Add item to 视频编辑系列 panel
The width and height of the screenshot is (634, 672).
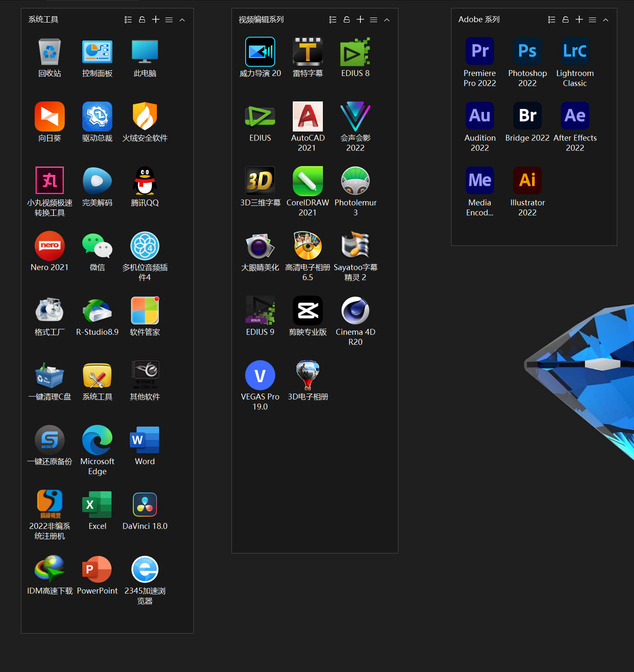[360, 20]
